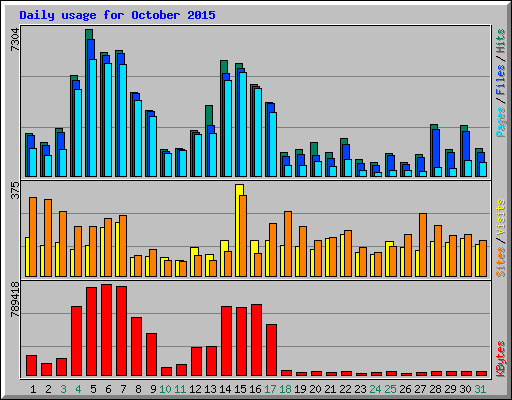Click the blue Files bar for day 30
The width and height of the screenshot is (512, 400).
[466, 146]
